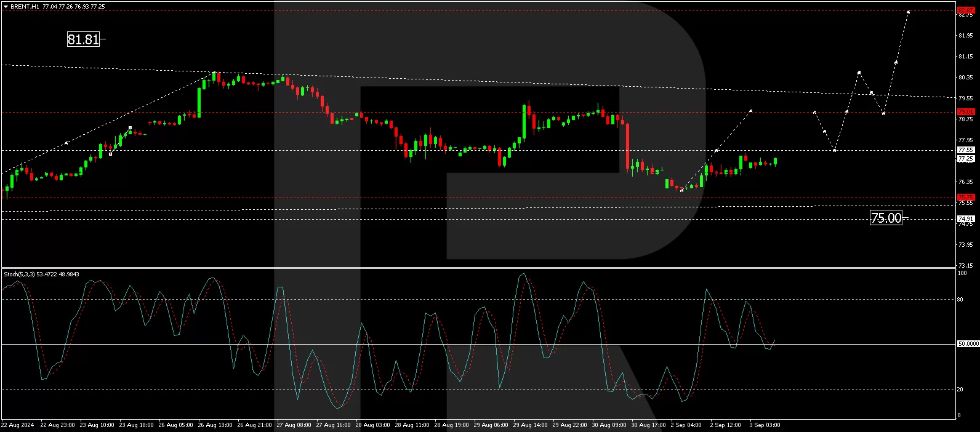Click the 20 level on stochastic scale
This screenshot has width=980, height=432.
pyautogui.click(x=961, y=389)
